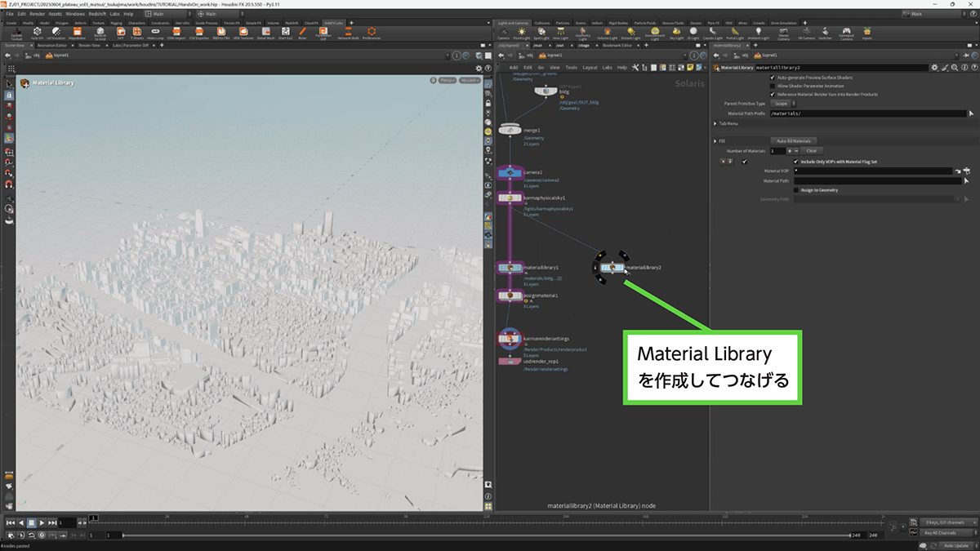The width and height of the screenshot is (980, 551).
Task: Disable Auto-generate Preview Surface Shaders
Action: [x=773, y=78]
